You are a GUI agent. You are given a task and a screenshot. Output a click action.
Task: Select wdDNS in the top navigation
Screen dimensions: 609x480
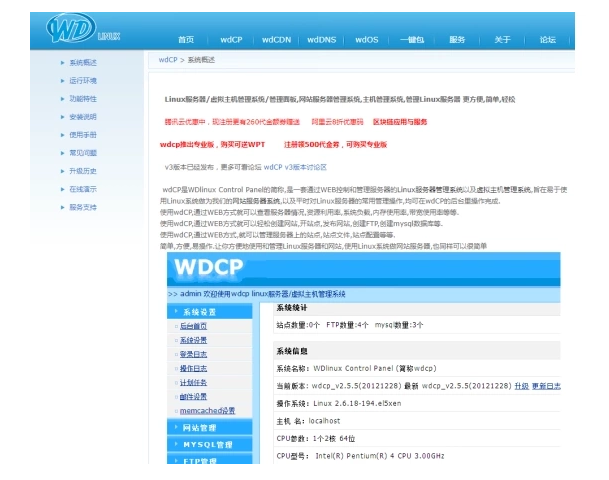[322, 40]
